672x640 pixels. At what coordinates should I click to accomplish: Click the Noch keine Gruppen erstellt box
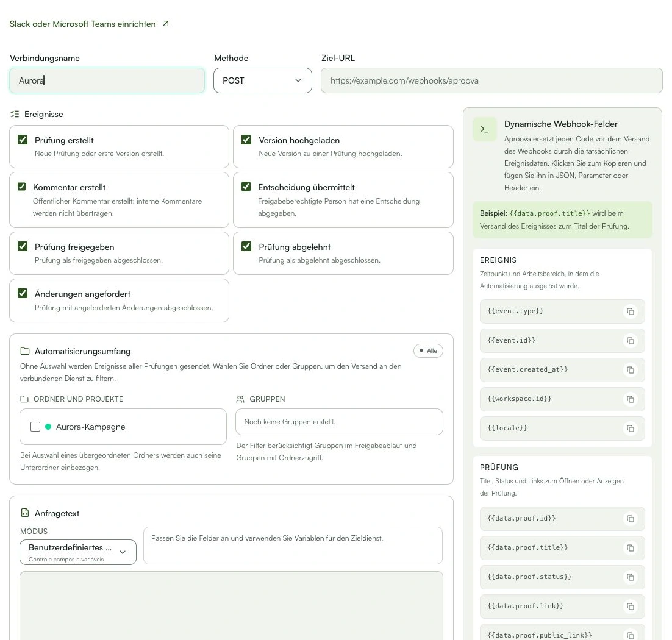click(x=340, y=422)
